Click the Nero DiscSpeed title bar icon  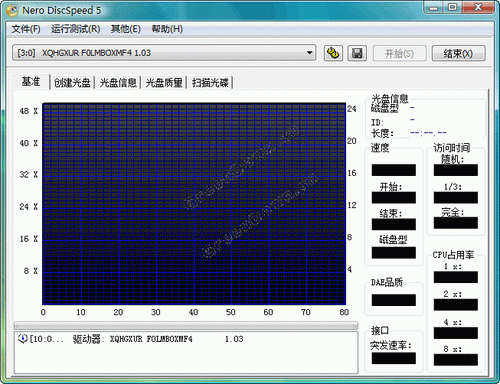(x=12, y=10)
